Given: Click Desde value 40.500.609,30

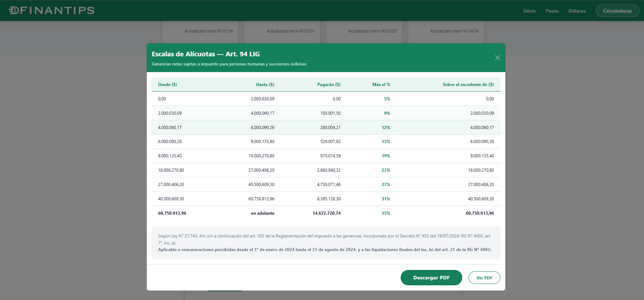Looking at the screenshot, I should click(171, 199).
